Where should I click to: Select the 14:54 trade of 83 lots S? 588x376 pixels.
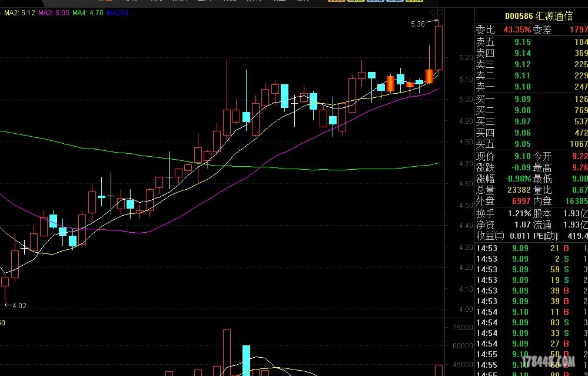tap(531, 322)
